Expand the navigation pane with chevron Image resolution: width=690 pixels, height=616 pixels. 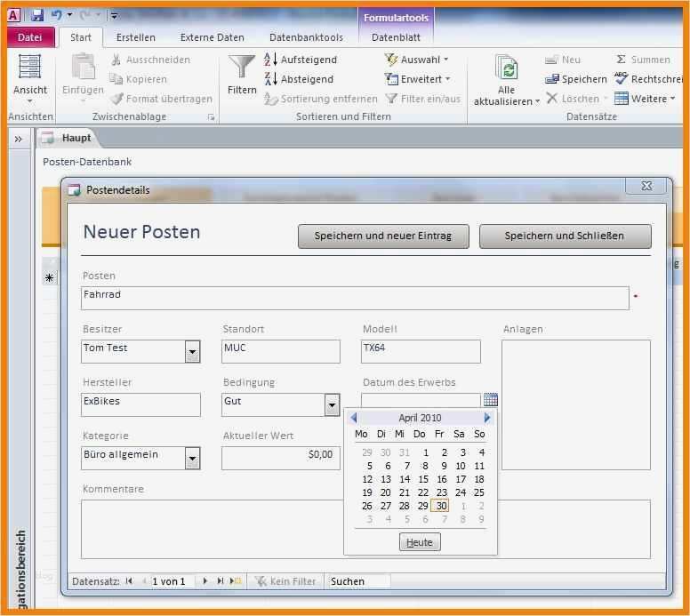pyautogui.click(x=19, y=139)
